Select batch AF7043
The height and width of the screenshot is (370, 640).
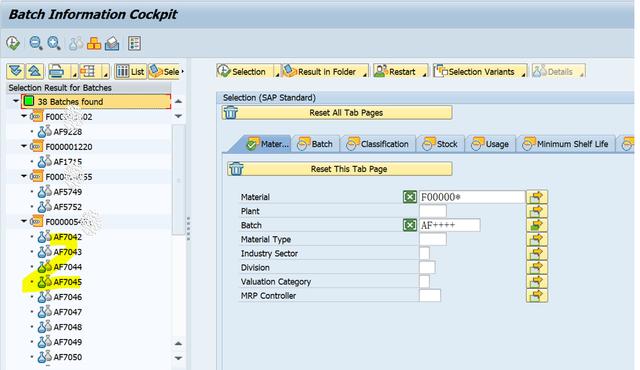pos(68,252)
